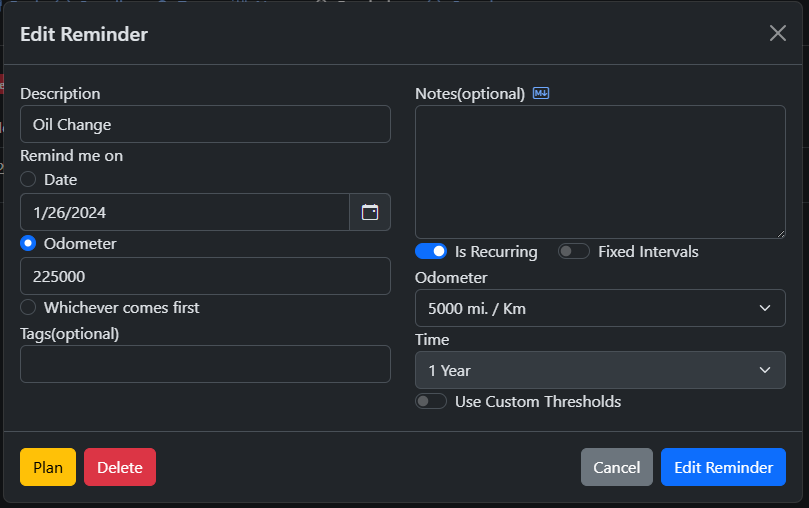Screen dimensions: 809x508
Task: Select the Odometer radio button
Action: pyautogui.click(x=28, y=244)
